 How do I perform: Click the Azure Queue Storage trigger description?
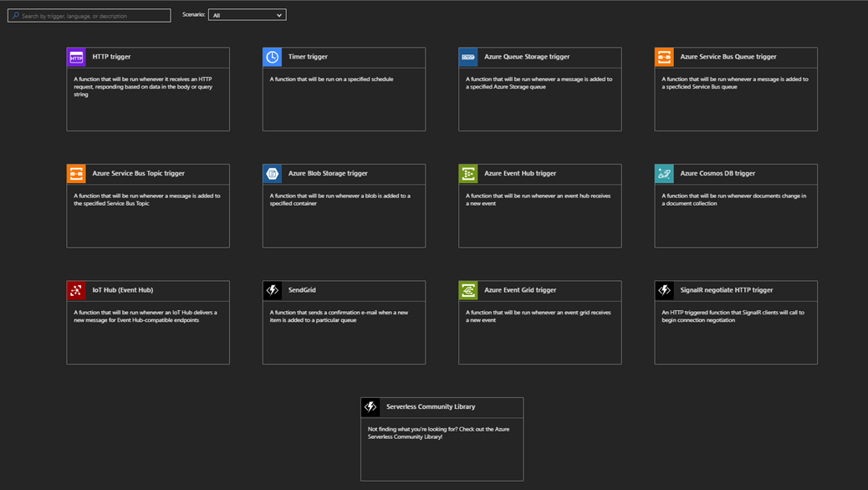point(539,83)
